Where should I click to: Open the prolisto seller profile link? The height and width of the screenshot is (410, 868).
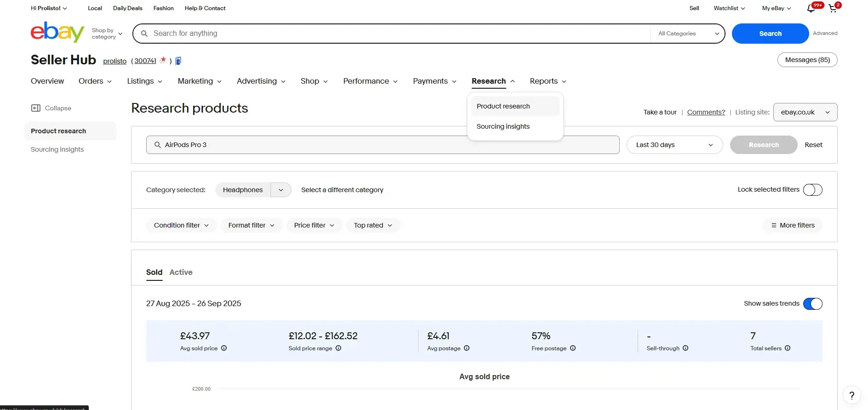click(x=114, y=61)
